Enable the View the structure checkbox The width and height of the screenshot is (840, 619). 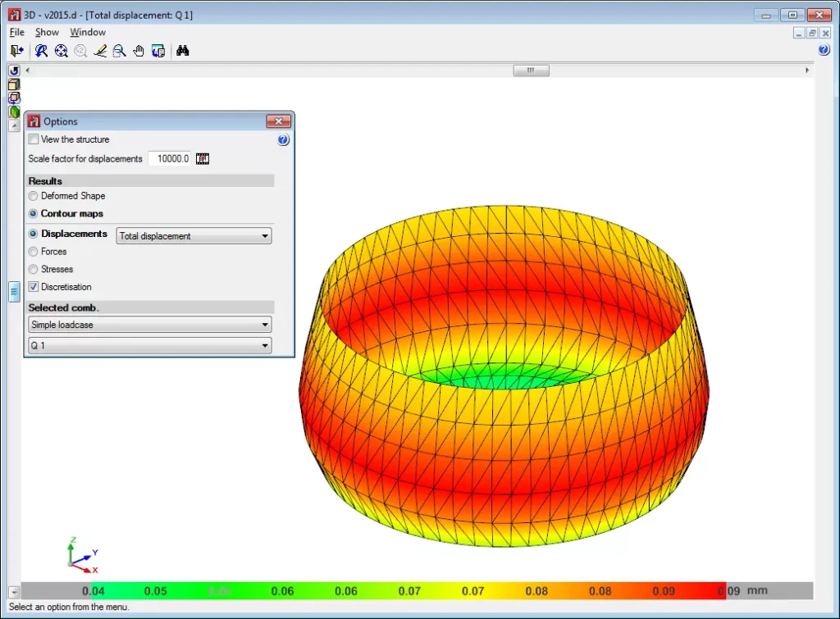pos(34,139)
